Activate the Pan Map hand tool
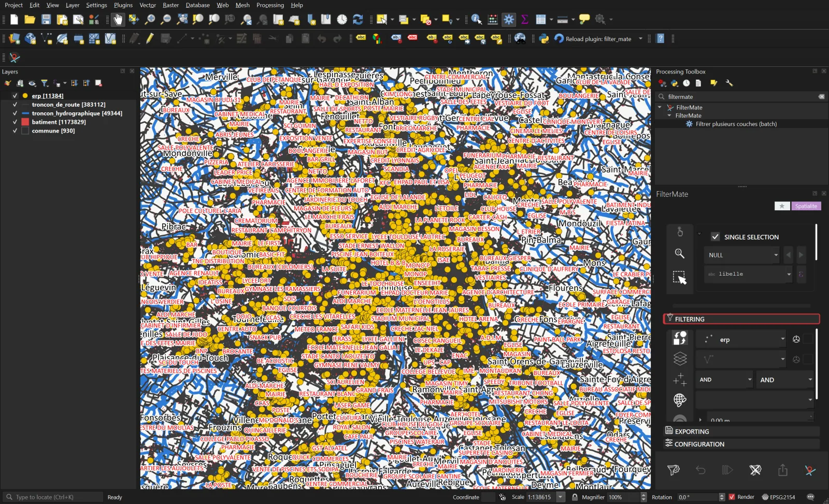This screenshot has width=829, height=504. (118, 20)
